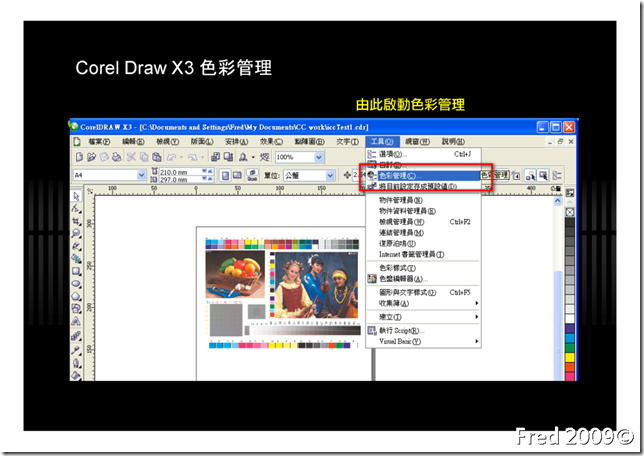Image resolution: width=644 pixels, height=456 pixels.
Task: Open the zoom level 100% dropdown
Action: [x=319, y=157]
